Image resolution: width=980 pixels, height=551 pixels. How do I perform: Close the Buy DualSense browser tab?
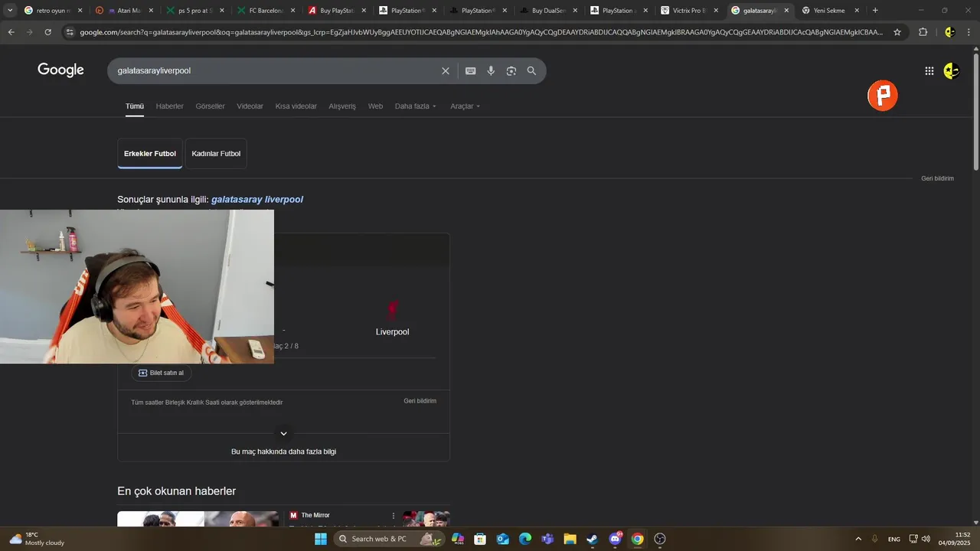coord(575,11)
